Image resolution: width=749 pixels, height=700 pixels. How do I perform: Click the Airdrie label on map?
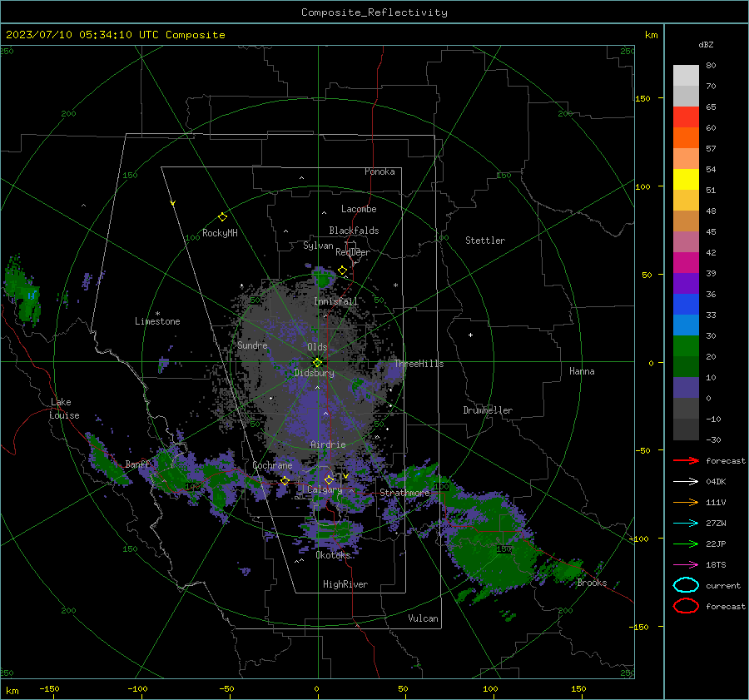point(328,444)
